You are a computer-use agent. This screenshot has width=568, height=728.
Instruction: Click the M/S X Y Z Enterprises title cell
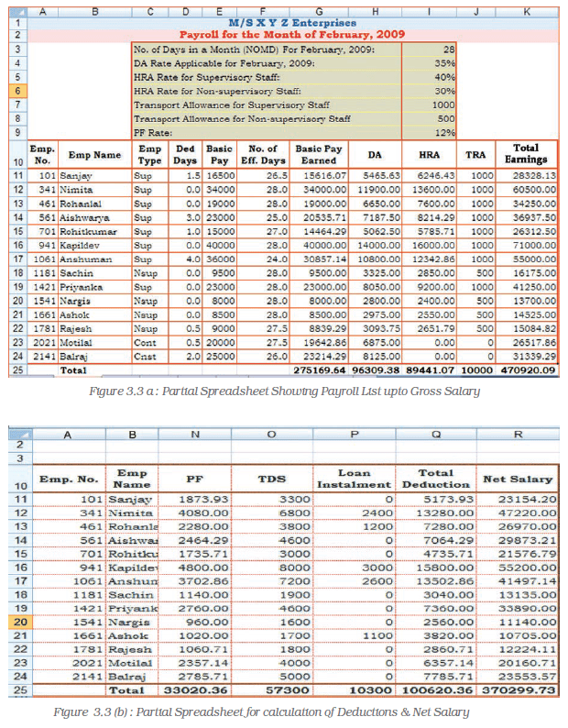coord(293,23)
